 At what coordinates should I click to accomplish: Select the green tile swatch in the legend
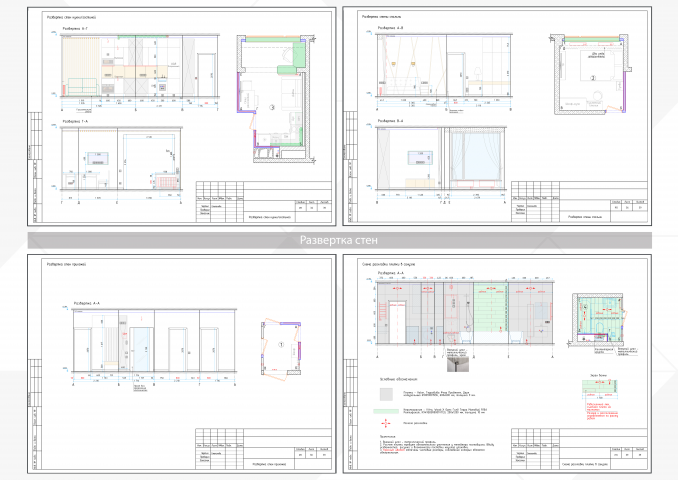click(x=386, y=411)
